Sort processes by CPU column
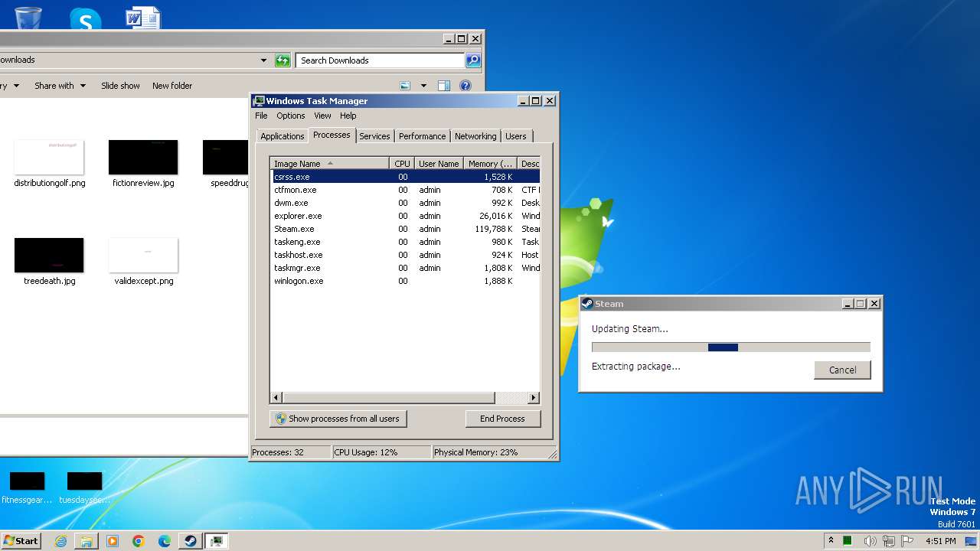Image resolution: width=980 pixels, height=551 pixels. (402, 164)
